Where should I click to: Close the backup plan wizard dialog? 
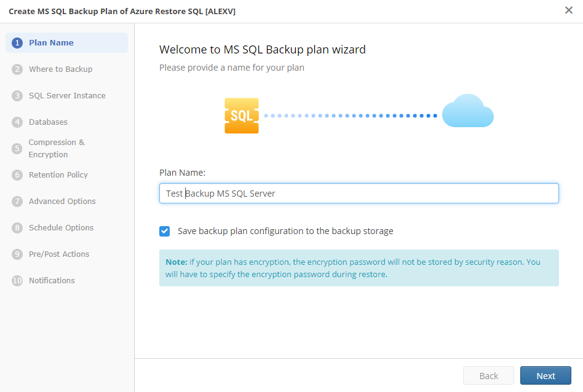pyautogui.click(x=569, y=10)
